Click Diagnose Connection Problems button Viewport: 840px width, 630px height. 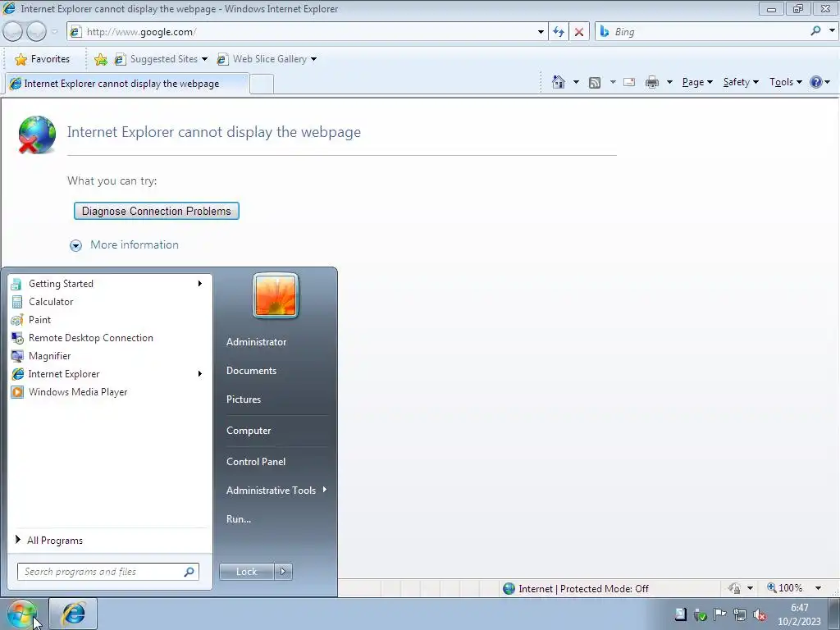[x=157, y=211]
